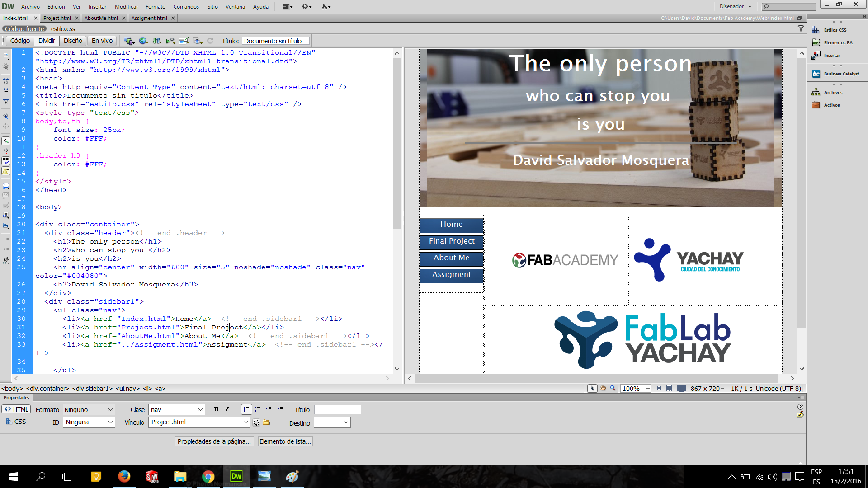The width and height of the screenshot is (868, 488).
Task: Choose the mobile size window icon
Action: [659, 389]
